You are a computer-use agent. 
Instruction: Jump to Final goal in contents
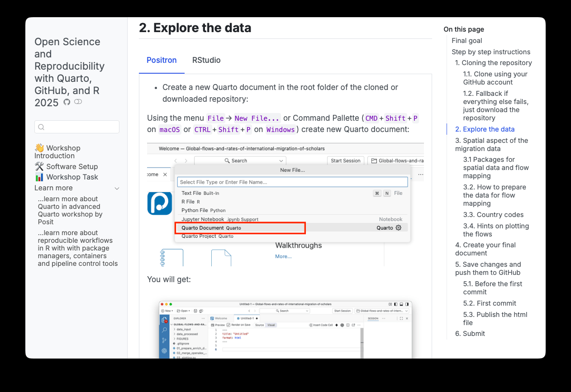466,41
